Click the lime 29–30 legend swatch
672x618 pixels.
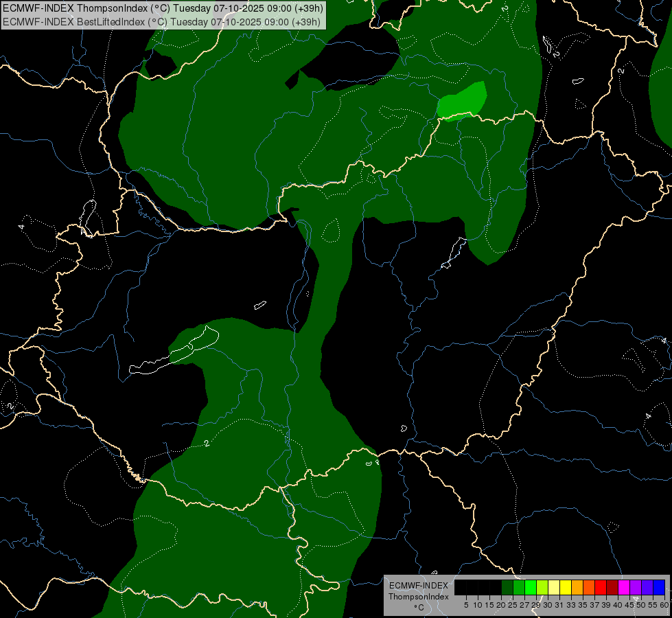point(542,587)
